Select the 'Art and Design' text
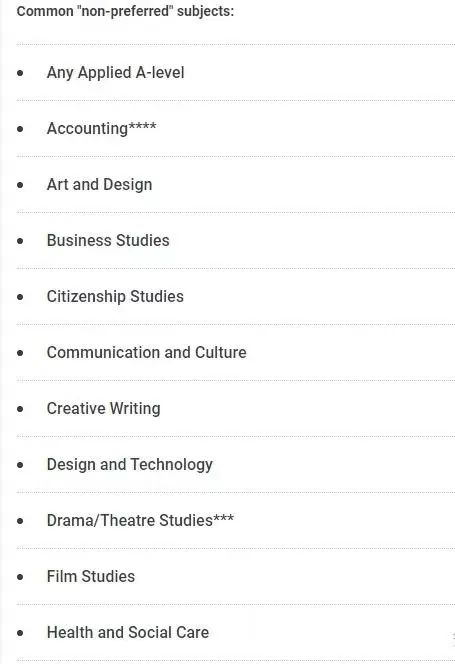This screenshot has height=664, width=455. (99, 185)
